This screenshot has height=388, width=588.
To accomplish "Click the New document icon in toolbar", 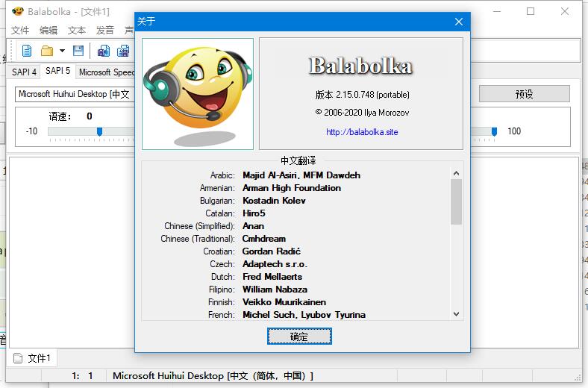I will click(27, 51).
